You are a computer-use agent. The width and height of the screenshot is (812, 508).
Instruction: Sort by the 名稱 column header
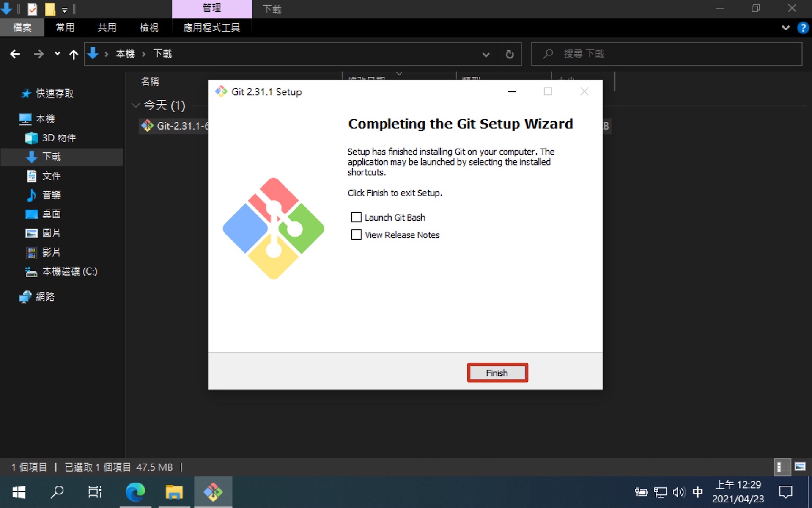pos(150,81)
